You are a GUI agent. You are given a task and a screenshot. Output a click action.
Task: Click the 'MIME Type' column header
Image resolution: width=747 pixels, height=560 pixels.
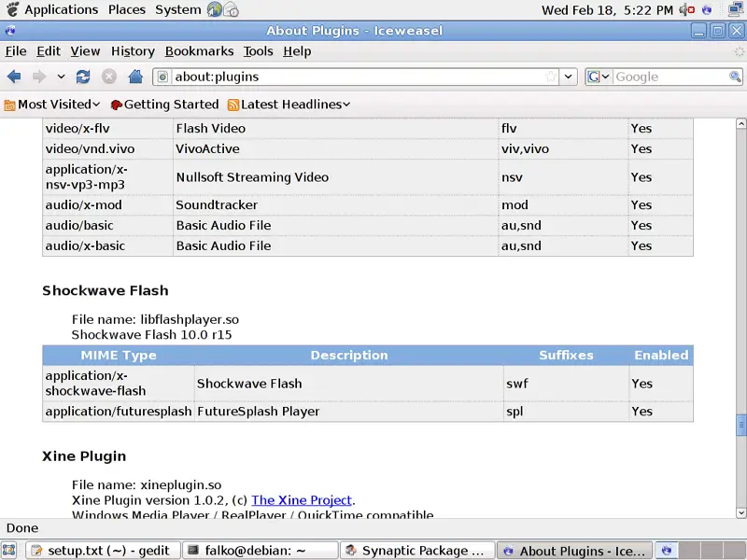click(119, 356)
